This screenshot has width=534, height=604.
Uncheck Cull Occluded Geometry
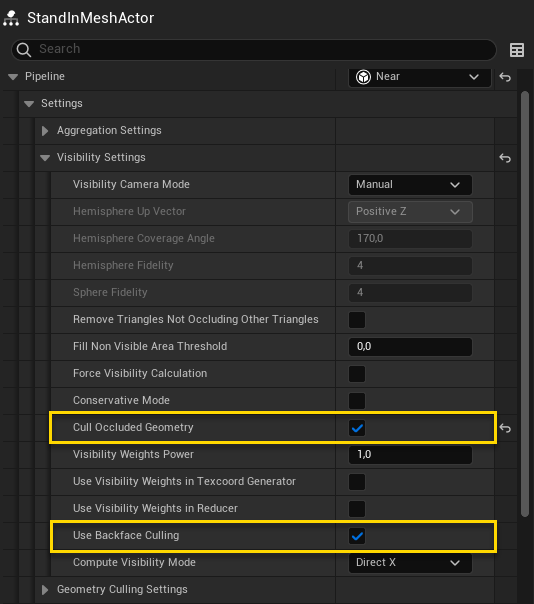357,428
